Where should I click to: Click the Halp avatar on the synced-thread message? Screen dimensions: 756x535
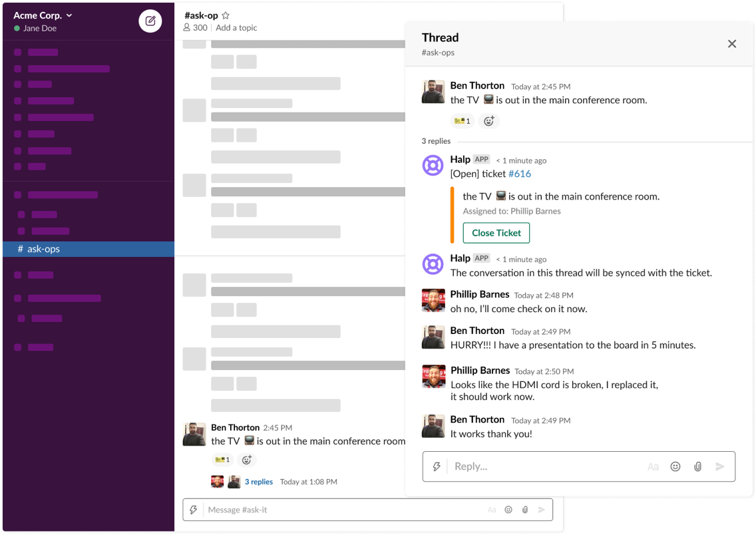click(x=433, y=264)
